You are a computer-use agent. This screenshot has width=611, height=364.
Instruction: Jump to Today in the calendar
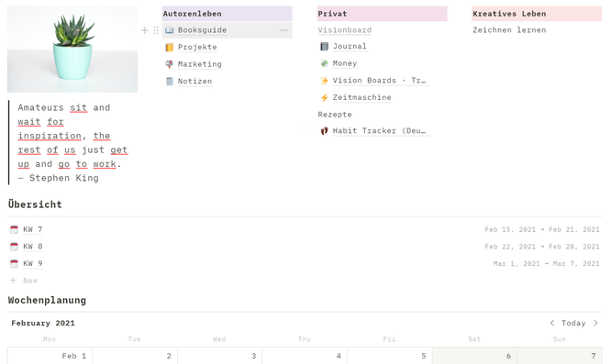(x=573, y=323)
